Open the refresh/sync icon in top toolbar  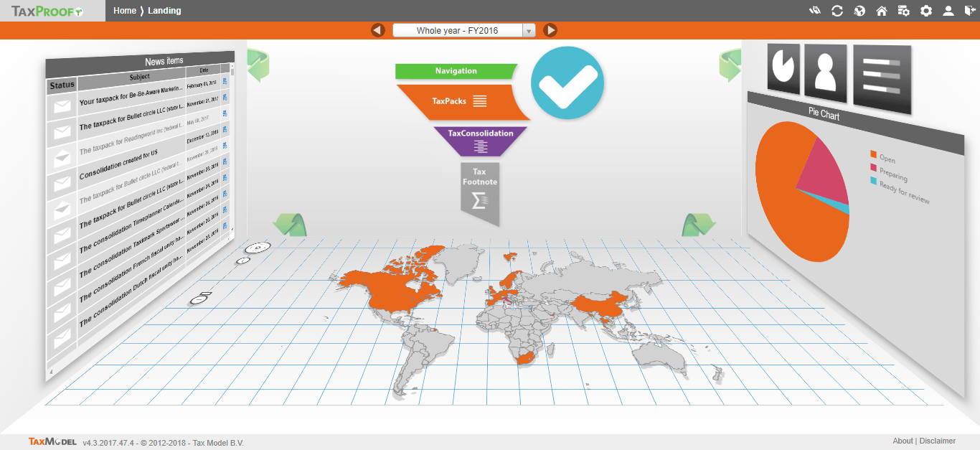pyautogui.click(x=837, y=11)
